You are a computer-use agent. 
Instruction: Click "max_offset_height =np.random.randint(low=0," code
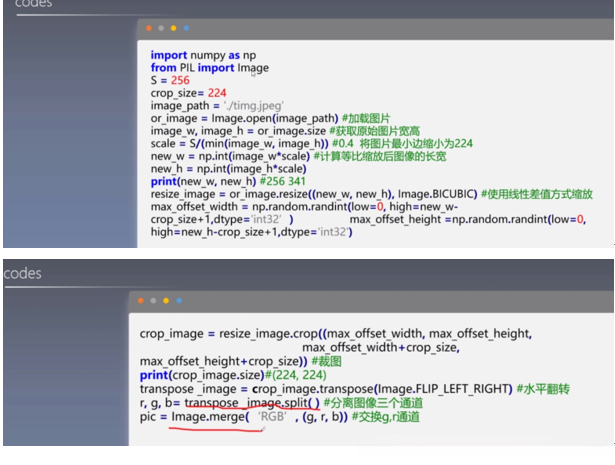pyautogui.click(x=468, y=219)
